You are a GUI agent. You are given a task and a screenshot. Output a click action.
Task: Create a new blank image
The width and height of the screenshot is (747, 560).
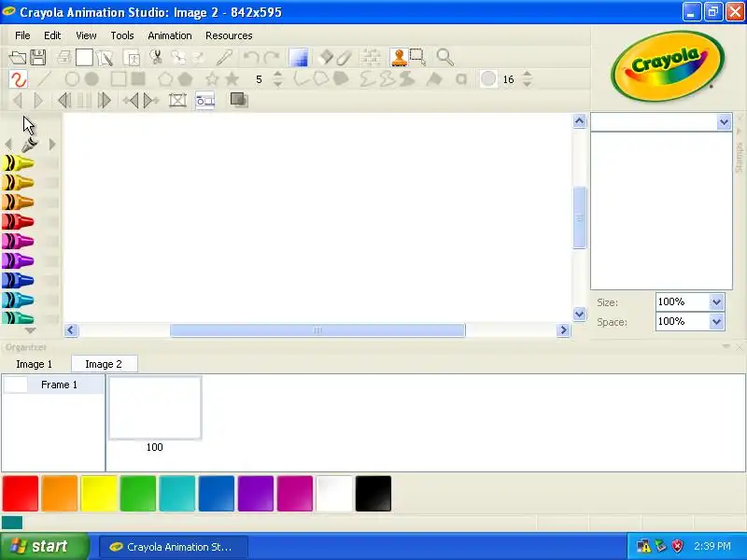pyautogui.click(x=84, y=58)
